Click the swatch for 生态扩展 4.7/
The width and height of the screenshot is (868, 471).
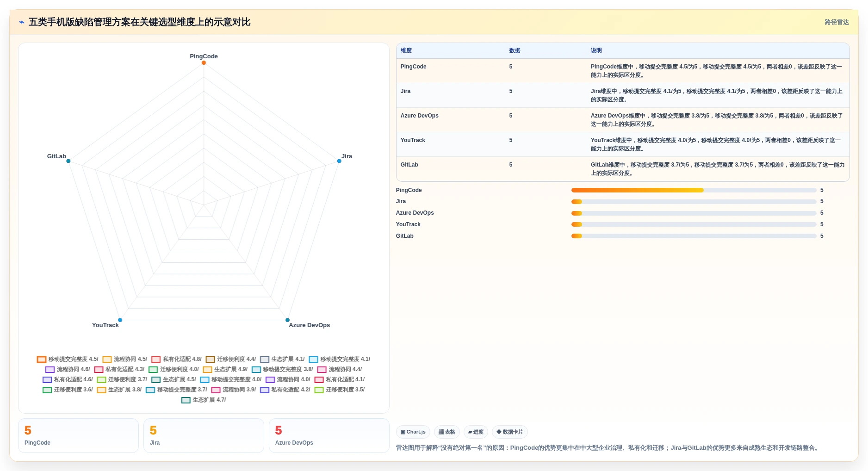[186, 400]
